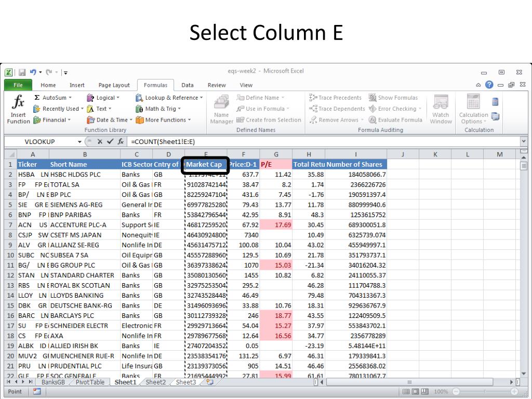This screenshot has height=399, width=532.
Task: Switch to Page Layout view in status bar
Action: coord(415,392)
